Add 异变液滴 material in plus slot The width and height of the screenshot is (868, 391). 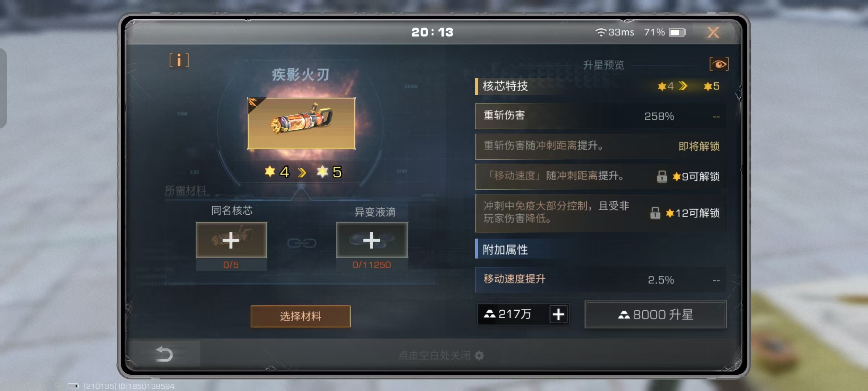point(371,240)
